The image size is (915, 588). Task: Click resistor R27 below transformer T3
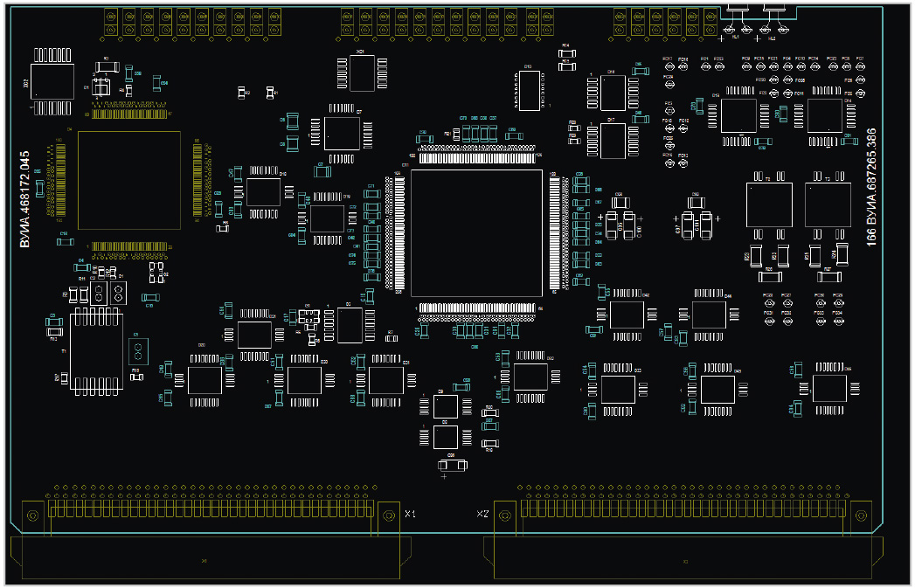(828, 277)
